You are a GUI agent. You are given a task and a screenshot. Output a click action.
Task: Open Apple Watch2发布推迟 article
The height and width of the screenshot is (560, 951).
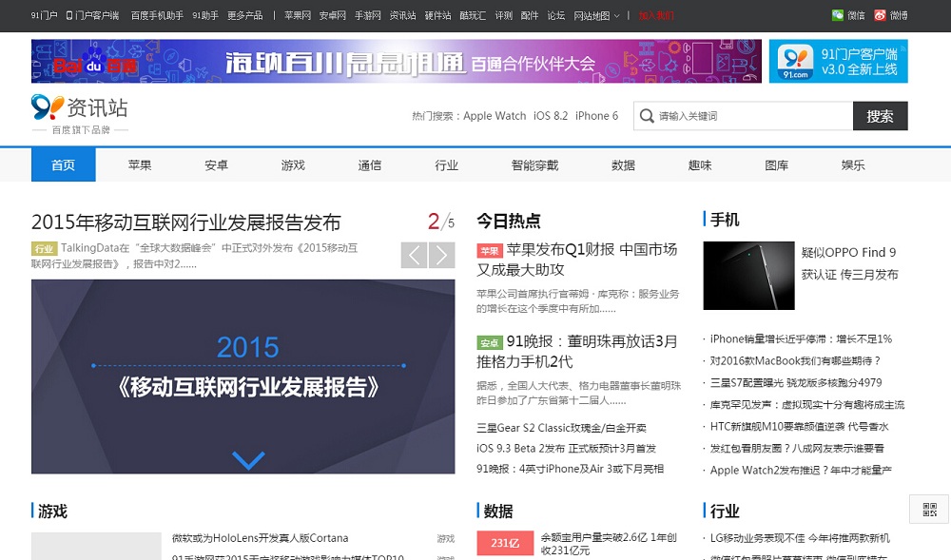tap(801, 471)
